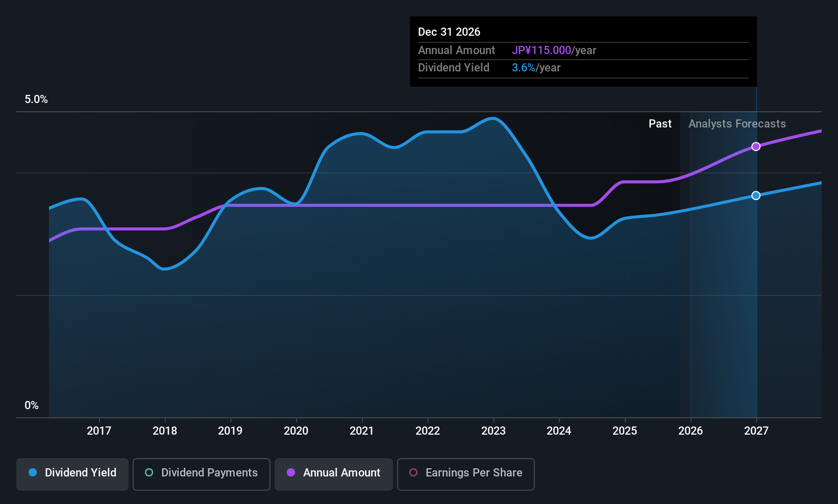Select the blue Dividend Yield data point
The width and height of the screenshot is (838, 504).
coord(756,195)
